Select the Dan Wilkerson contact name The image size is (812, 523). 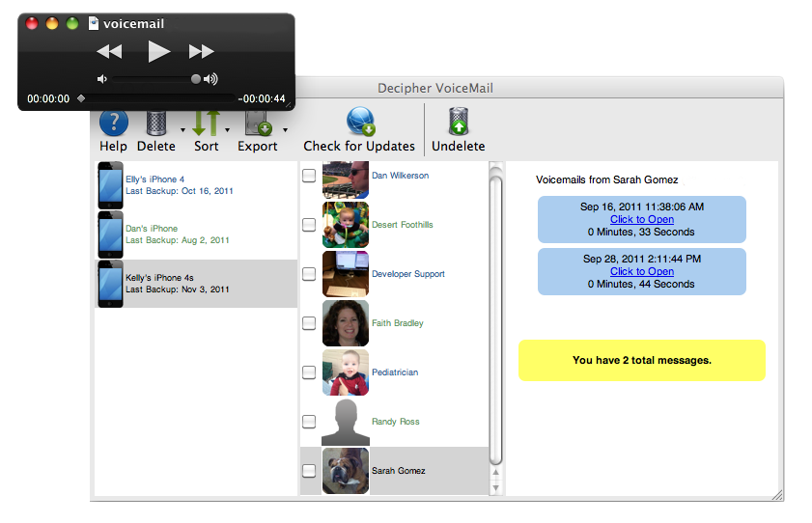[401, 176]
